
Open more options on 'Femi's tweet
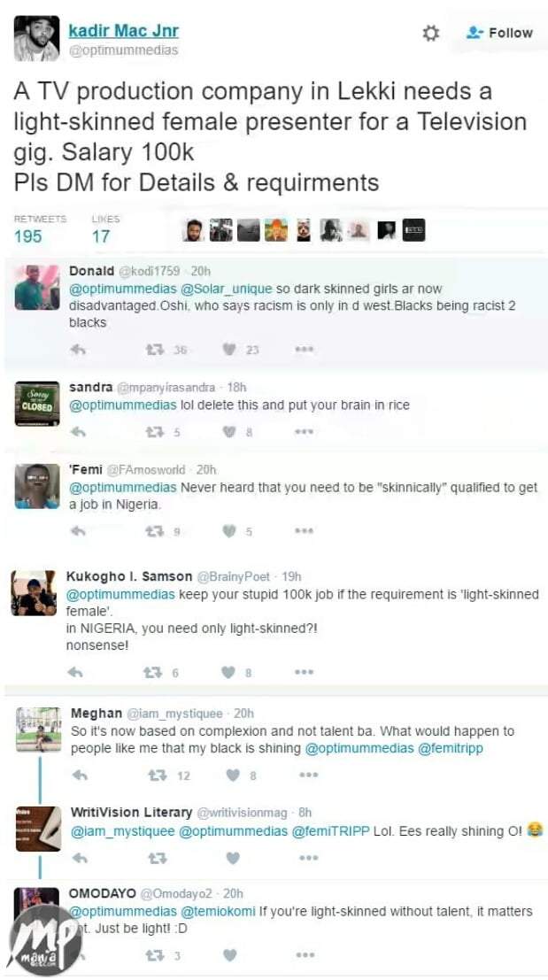coord(305,531)
